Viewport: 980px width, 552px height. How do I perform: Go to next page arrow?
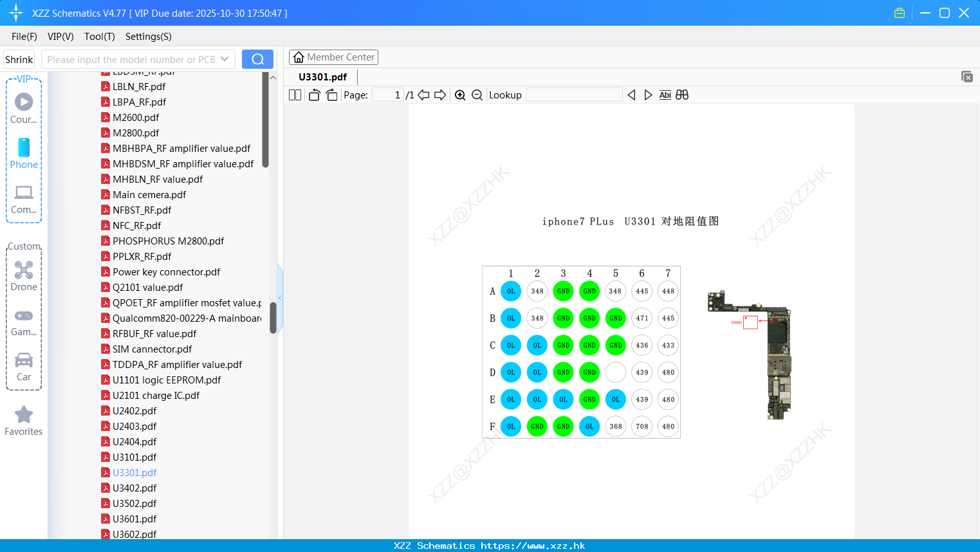440,95
